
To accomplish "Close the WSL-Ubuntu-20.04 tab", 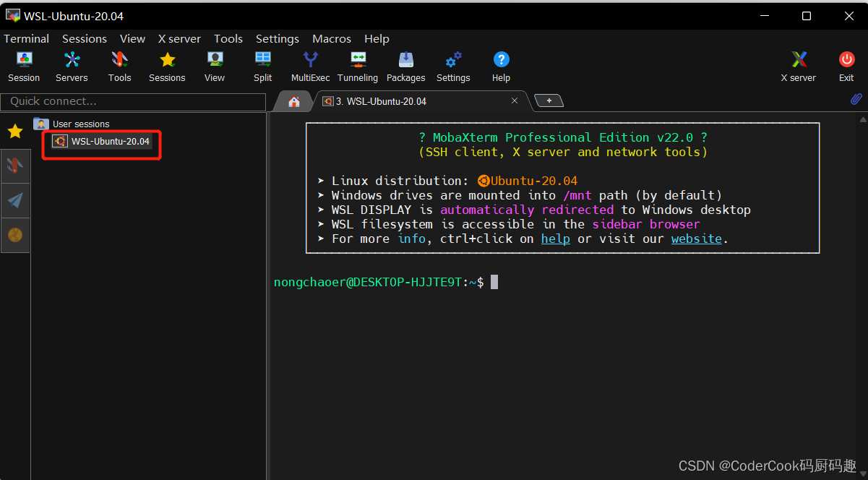I will (x=515, y=100).
